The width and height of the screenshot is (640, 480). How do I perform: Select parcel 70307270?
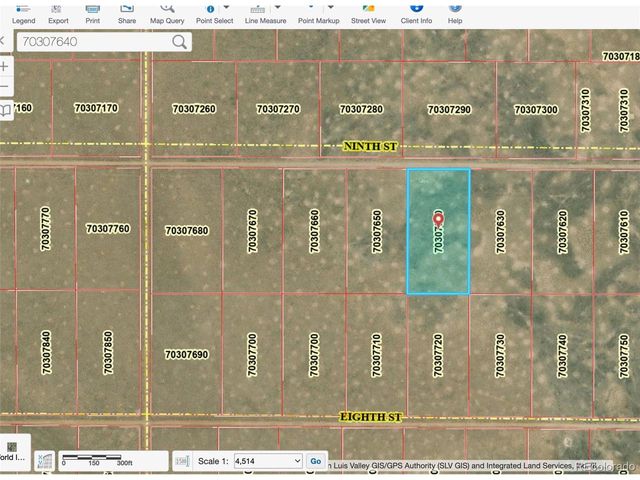click(x=278, y=109)
